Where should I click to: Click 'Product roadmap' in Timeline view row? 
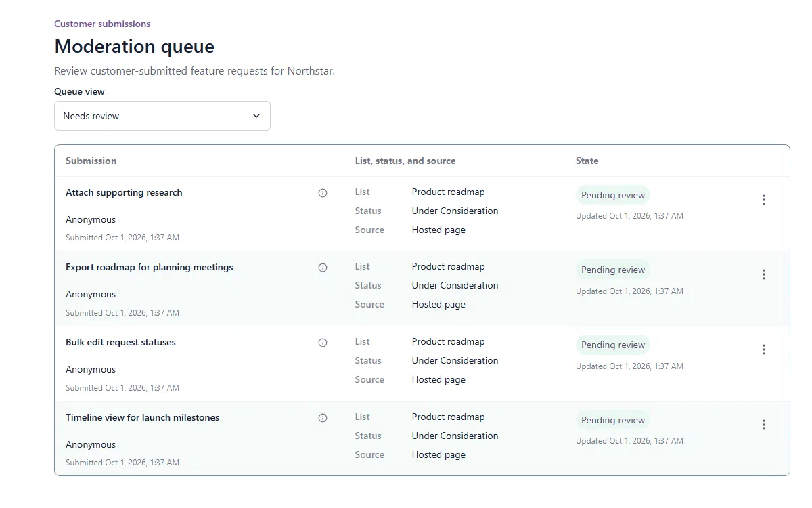pos(449,417)
